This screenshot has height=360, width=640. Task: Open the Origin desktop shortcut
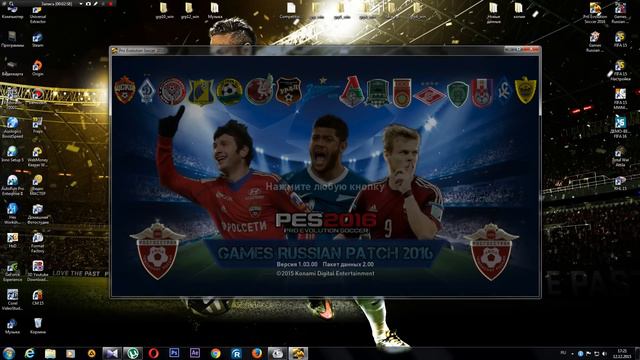(x=38, y=68)
